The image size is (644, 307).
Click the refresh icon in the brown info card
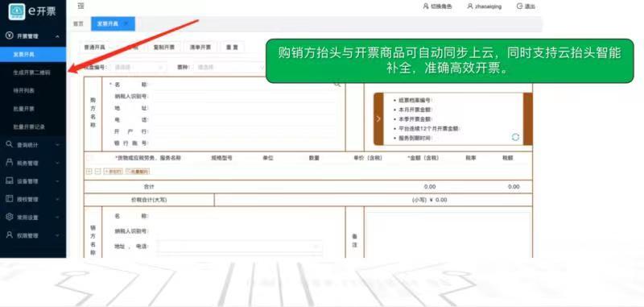pyautogui.click(x=515, y=137)
